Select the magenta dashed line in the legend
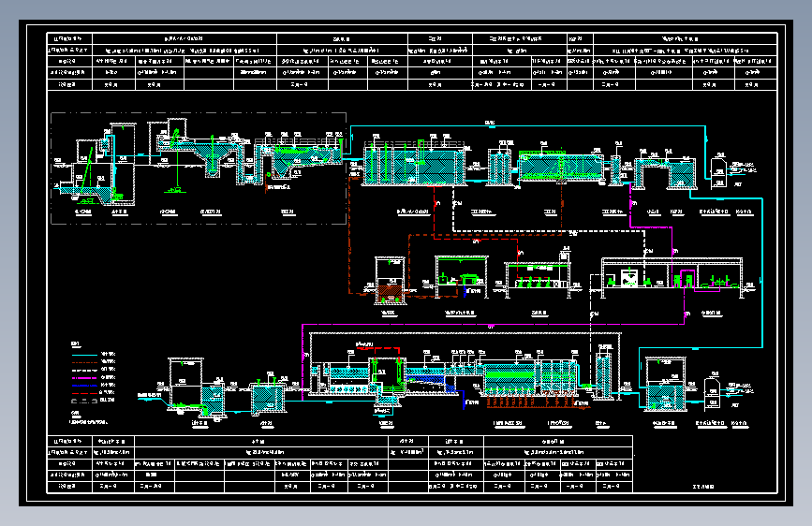This screenshot has width=812, height=526. [84, 378]
